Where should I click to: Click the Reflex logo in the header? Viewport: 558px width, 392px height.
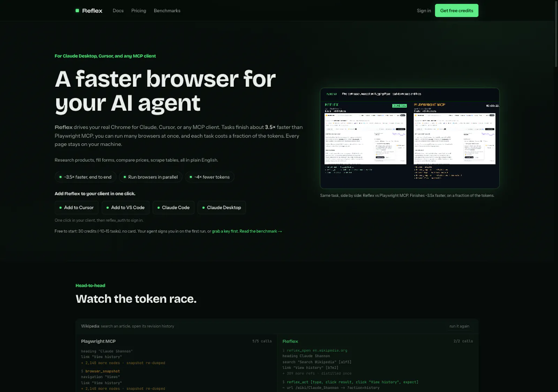pos(89,11)
